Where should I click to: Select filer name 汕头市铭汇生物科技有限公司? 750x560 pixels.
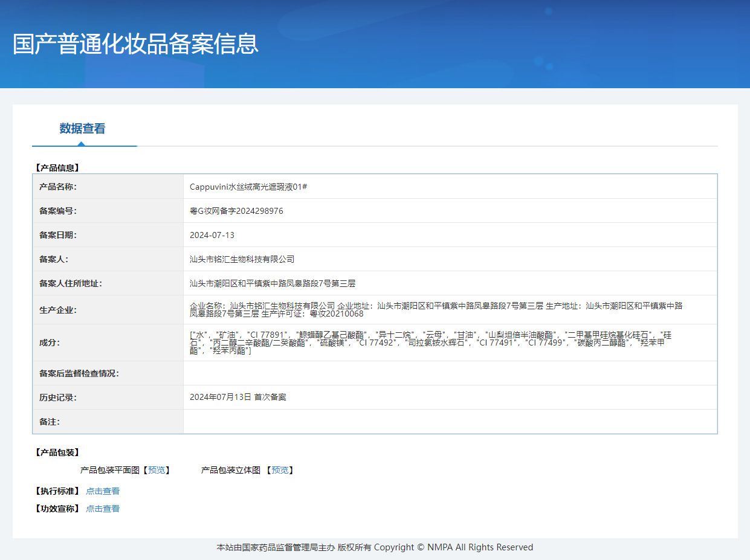coord(242,259)
